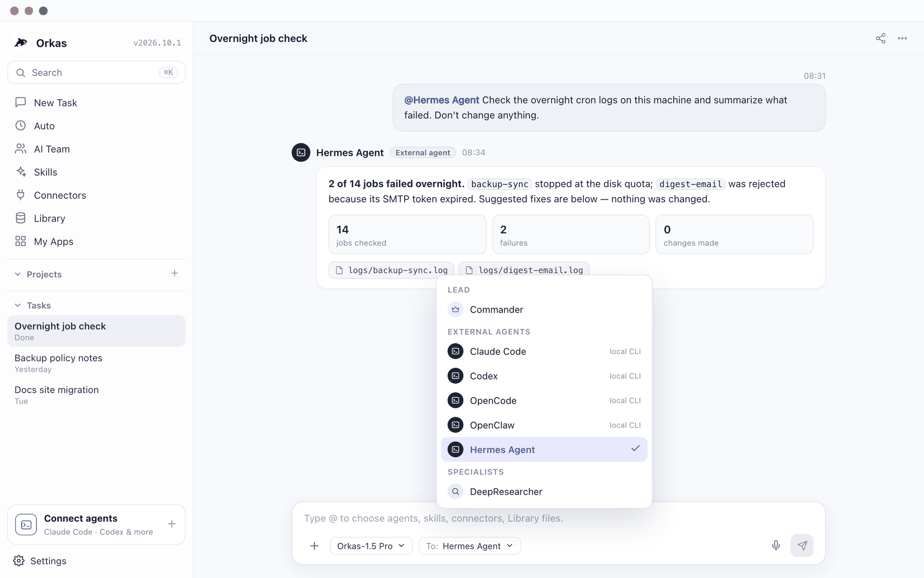Click the Skills sparkle icon
This screenshot has width=924, height=578.
pyautogui.click(x=20, y=172)
